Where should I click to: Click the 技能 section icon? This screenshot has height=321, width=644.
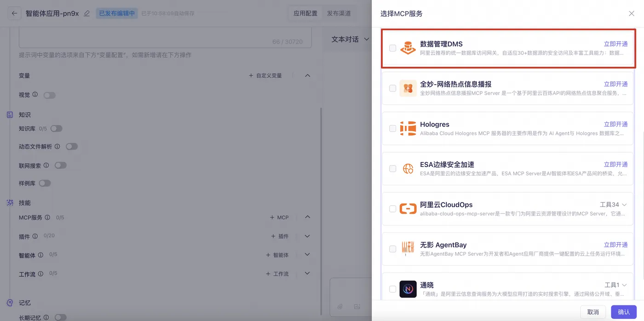[x=10, y=202]
